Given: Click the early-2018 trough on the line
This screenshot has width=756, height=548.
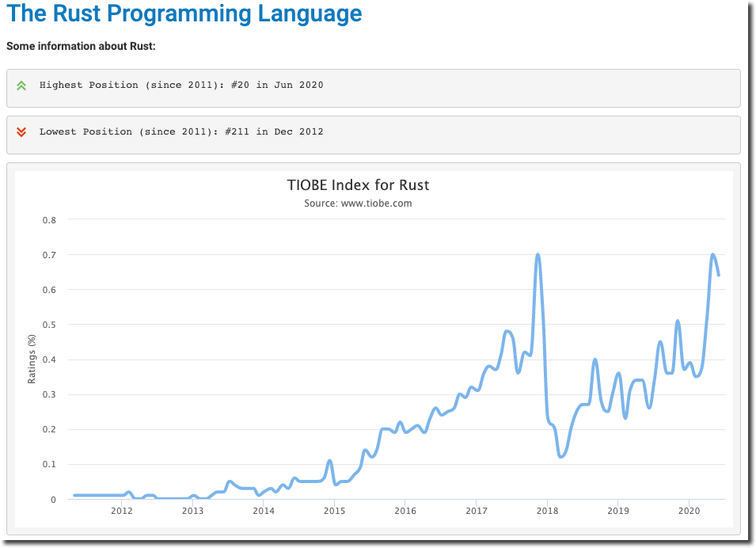Looking at the screenshot, I should tap(561, 455).
